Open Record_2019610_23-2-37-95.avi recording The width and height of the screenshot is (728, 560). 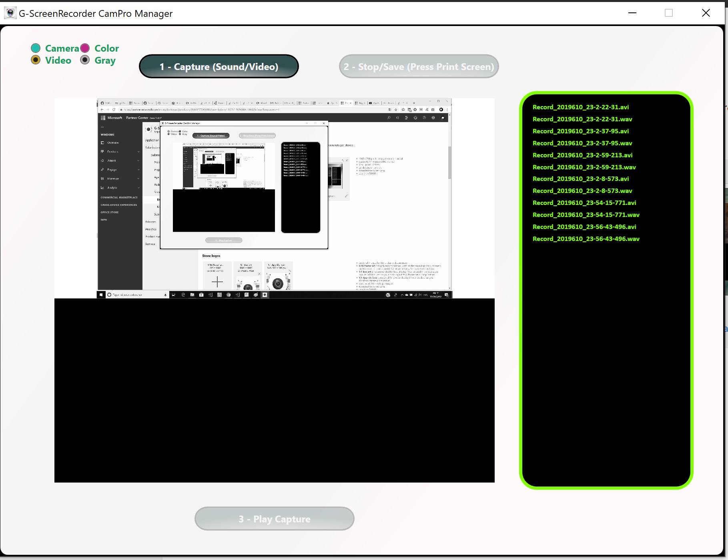pyautogui.click(x=581, y=131)
